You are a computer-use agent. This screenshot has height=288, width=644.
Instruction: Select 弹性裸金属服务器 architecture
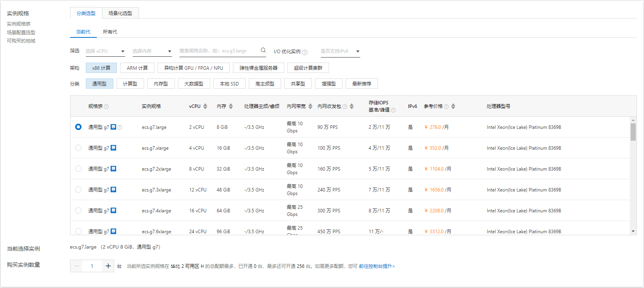click(259, 68)
